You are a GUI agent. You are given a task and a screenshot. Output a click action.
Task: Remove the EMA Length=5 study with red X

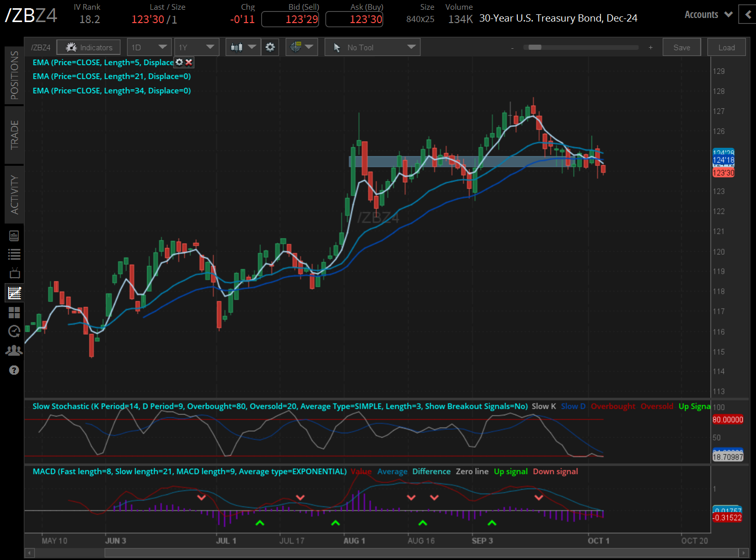pyautogui.click(x=189, y=62)
